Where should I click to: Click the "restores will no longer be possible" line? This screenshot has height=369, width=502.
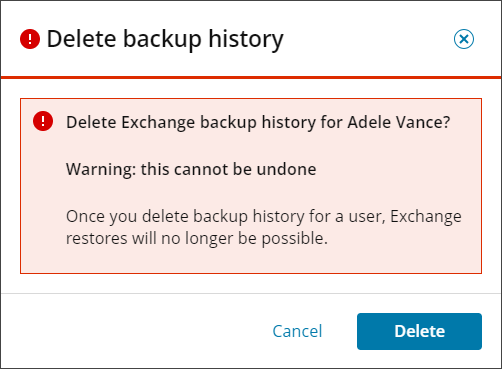197,239
